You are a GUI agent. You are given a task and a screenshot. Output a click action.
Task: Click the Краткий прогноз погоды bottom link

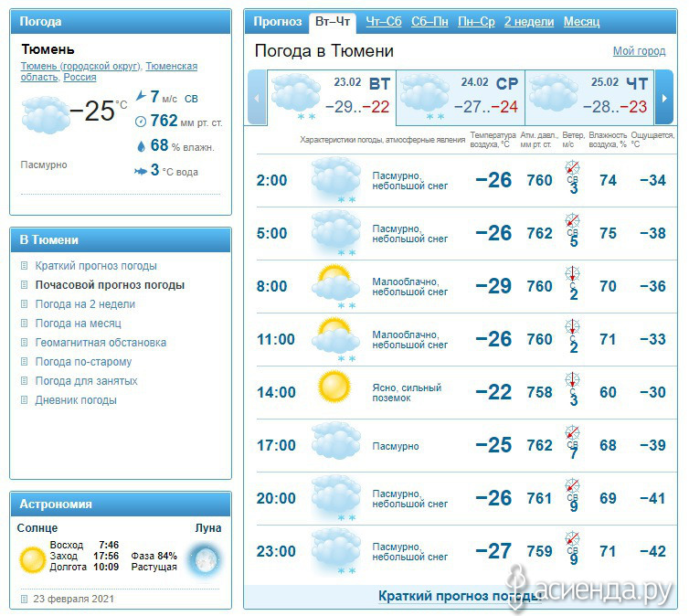tap(460, 596)
